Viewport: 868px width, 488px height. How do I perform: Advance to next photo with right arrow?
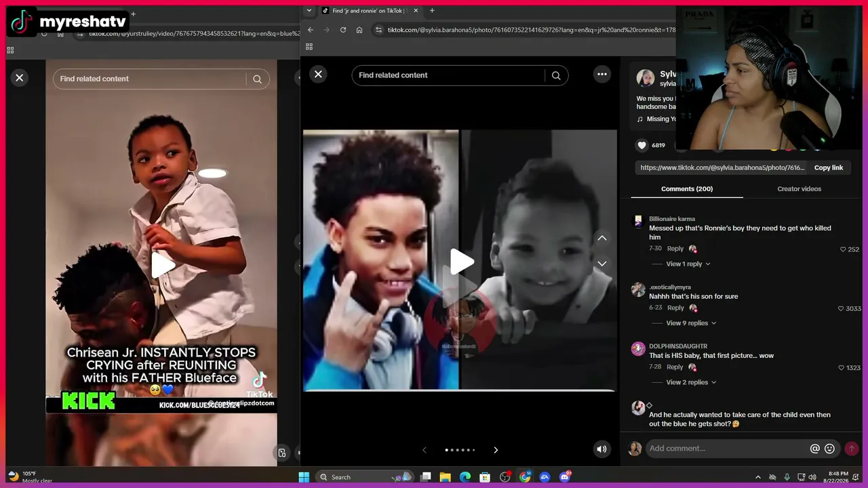coord(496,450)
